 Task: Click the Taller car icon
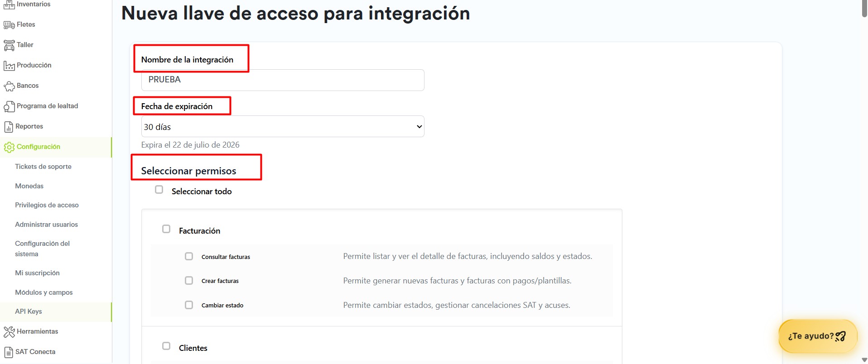(x=9, y=45)
